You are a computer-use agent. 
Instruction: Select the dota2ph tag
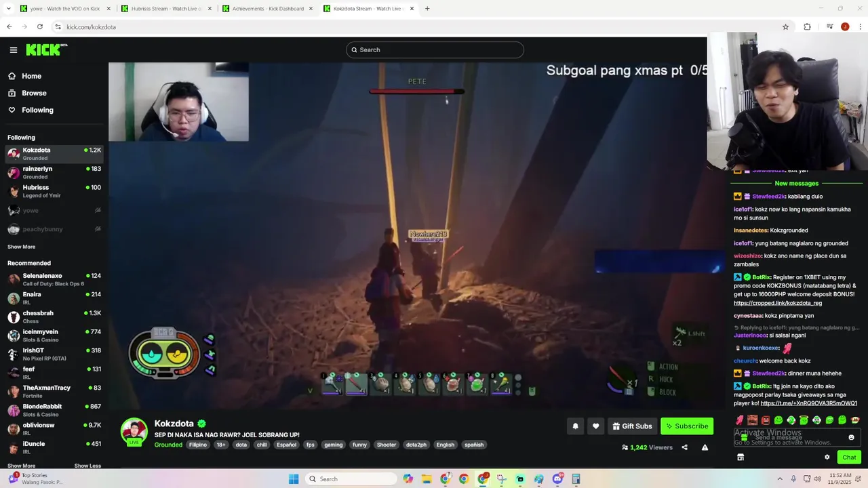[x=416, y=445]
